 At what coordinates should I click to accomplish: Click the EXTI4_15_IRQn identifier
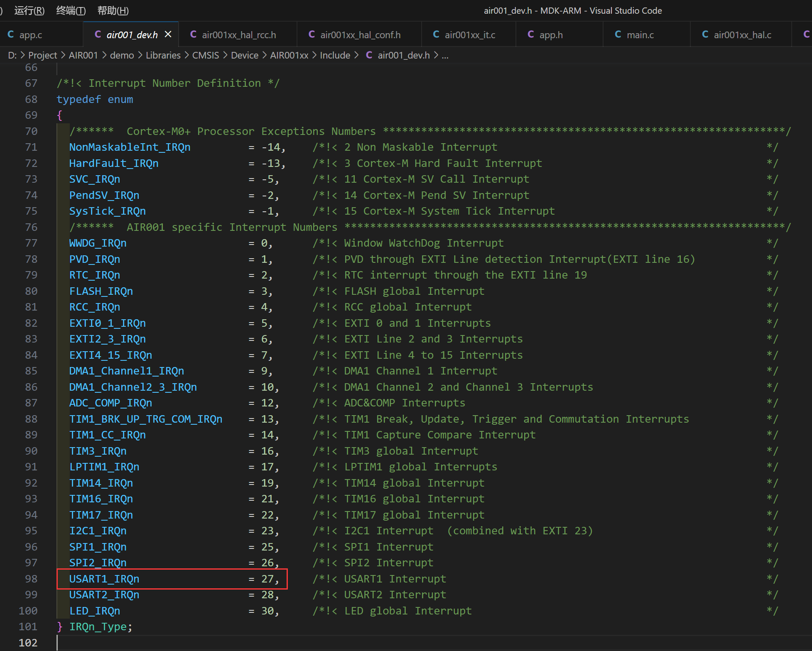(x=110, y=355)
